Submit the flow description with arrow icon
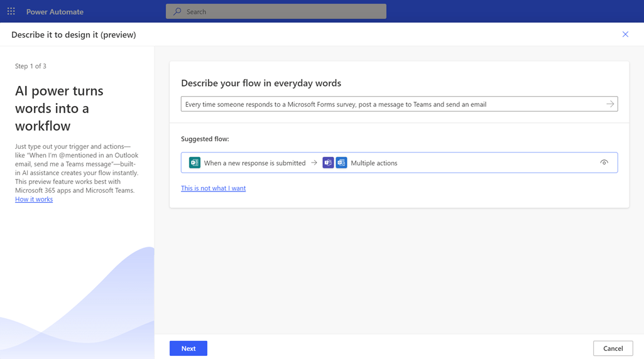Image resolution: width=644 pixels, height=359 pixels. click(610, 104)
